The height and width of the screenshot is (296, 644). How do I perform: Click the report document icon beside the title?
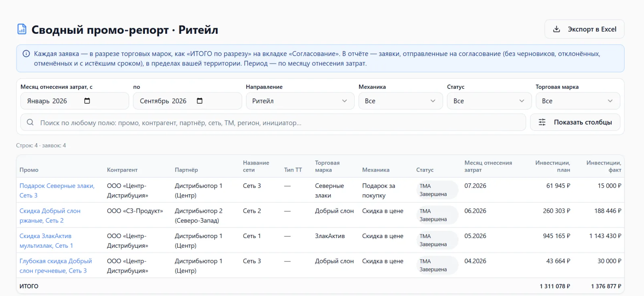pyautogui.click(x=22, y=29)
